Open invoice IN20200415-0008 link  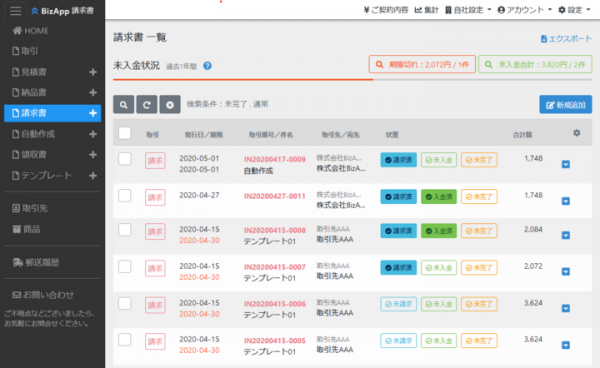[x=275, y=230]
